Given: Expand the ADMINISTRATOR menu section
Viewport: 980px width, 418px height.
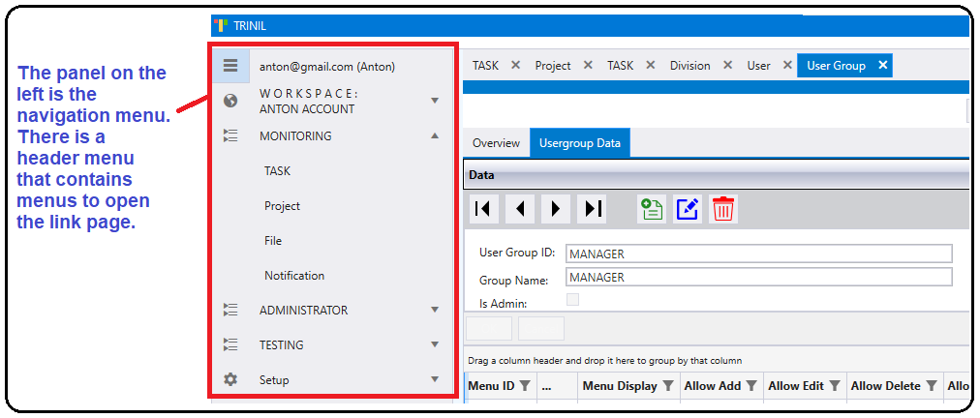Looking at the screenshot, I should [x=435, y=311].
